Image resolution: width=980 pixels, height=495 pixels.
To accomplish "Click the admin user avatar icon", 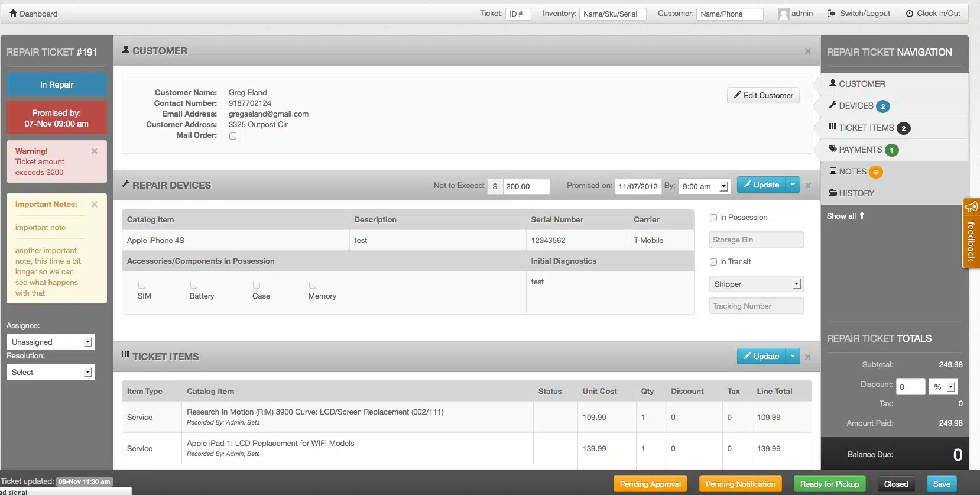I will [783, 14].
